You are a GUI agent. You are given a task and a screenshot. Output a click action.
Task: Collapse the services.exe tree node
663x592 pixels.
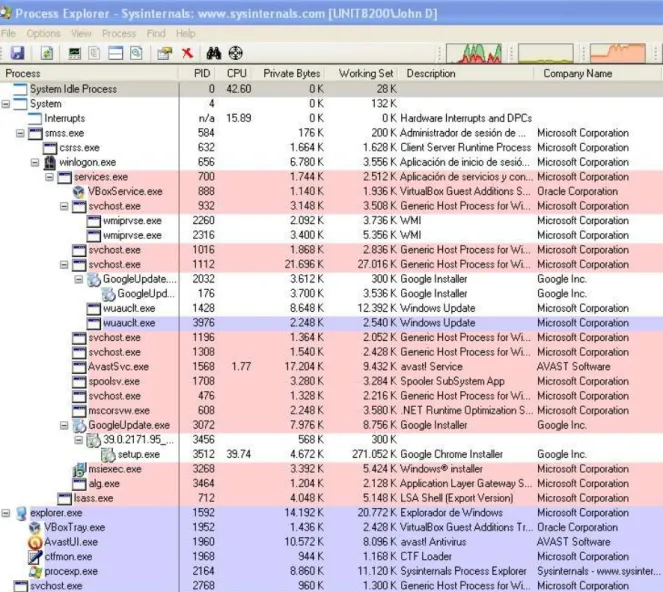tap(49, 177)
